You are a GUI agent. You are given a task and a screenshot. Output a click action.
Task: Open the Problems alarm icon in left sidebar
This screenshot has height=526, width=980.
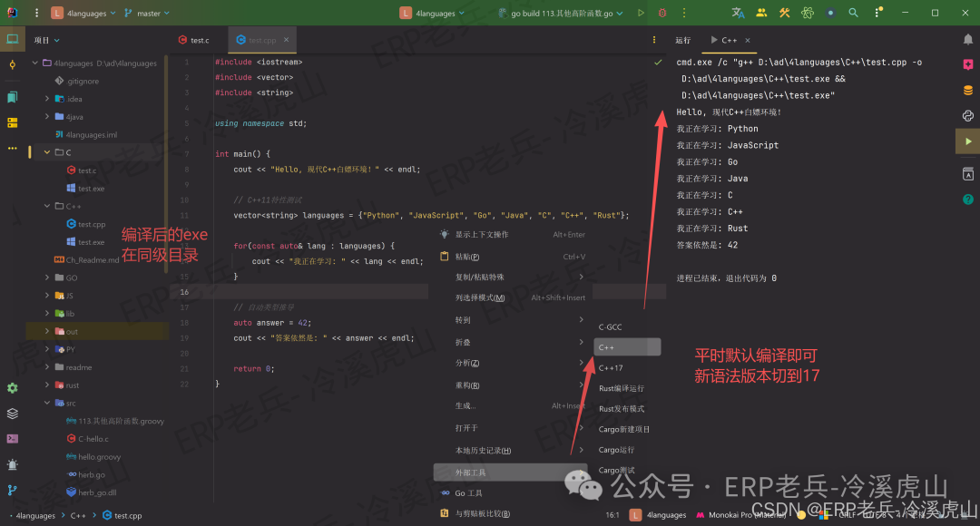coord(13,464)
